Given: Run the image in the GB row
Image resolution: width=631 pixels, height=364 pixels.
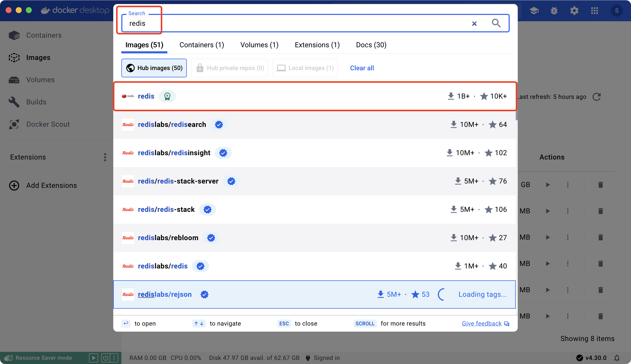Looking at the screenshot, I should tap(548, 185).
